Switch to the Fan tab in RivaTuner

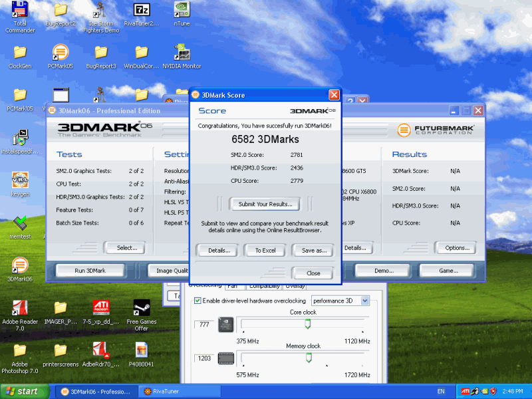pos(234,287)
